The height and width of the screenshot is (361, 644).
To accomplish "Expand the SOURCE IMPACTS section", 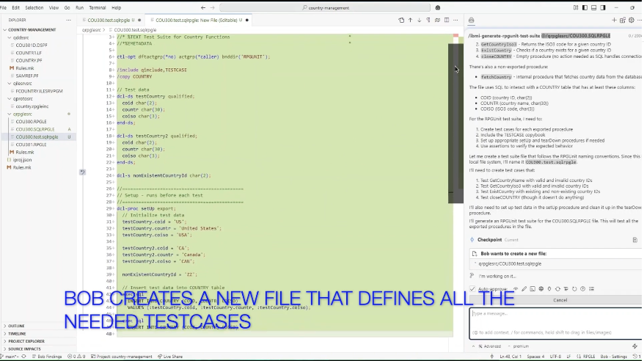I will pos(38,349).
